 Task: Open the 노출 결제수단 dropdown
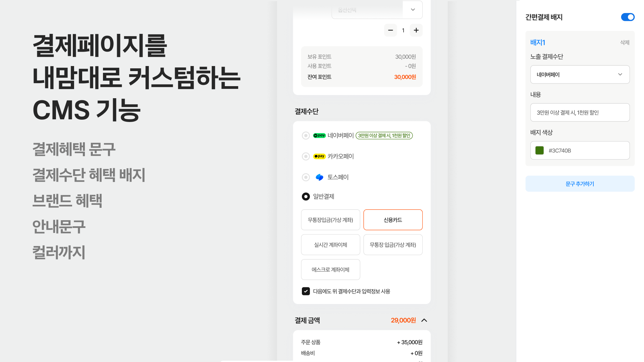click(x=580, y=74)
